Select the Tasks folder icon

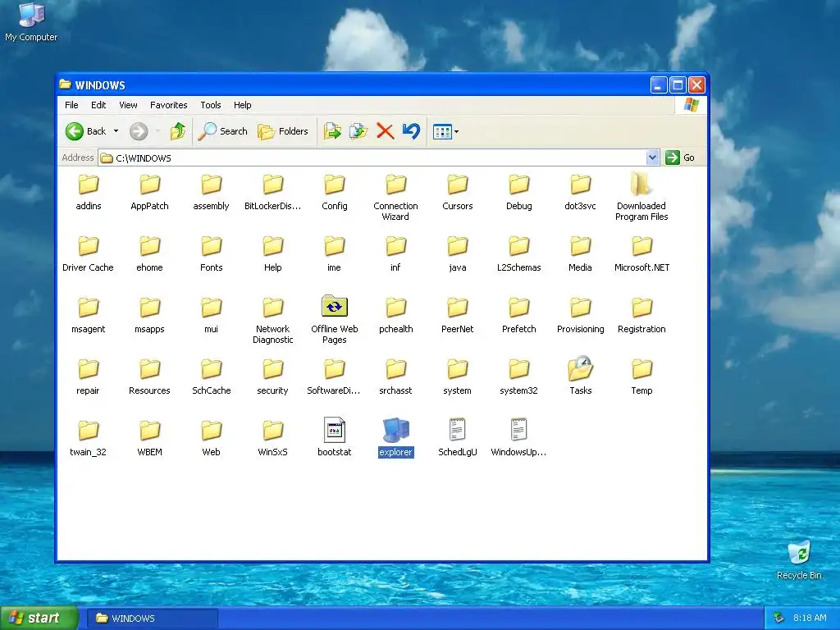[580, 368]
